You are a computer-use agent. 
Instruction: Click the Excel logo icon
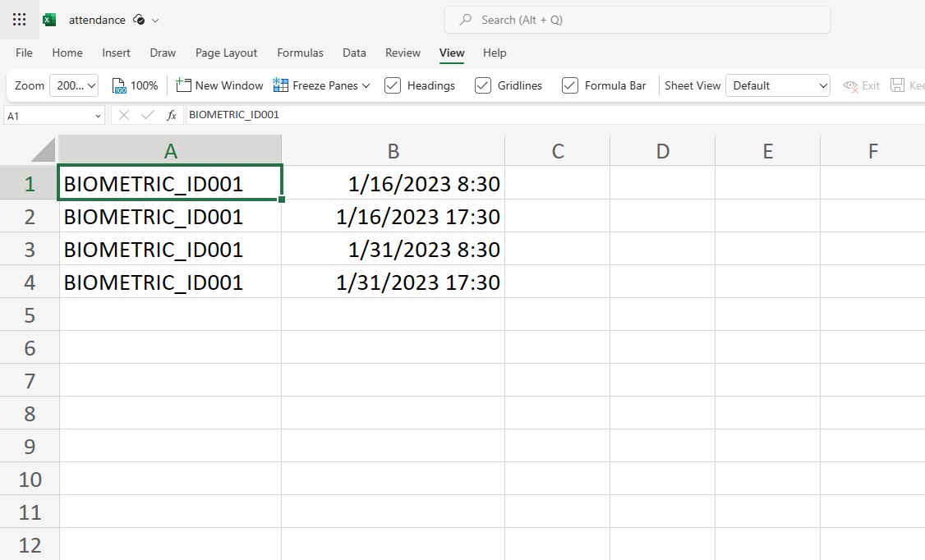click(49, 20)
